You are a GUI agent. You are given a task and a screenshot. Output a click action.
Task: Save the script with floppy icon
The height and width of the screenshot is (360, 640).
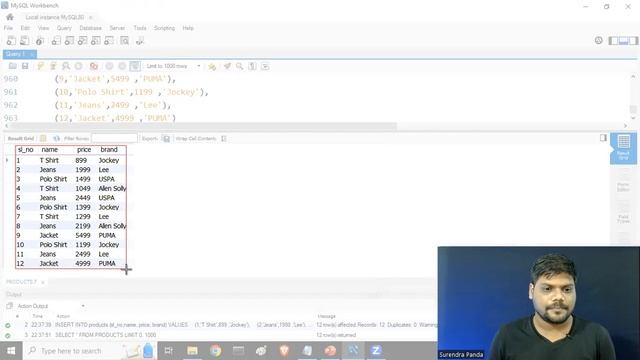[x=25, y=66]
